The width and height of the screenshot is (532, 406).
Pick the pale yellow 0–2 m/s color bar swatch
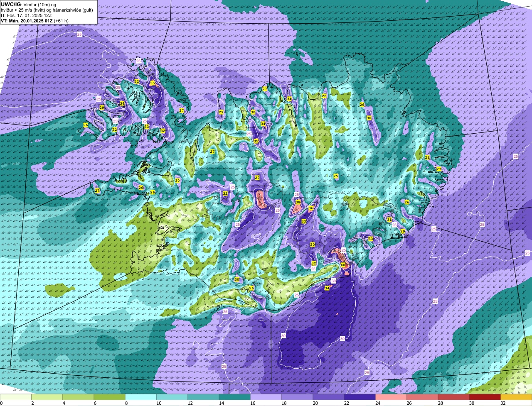click(x=16, y=397)
